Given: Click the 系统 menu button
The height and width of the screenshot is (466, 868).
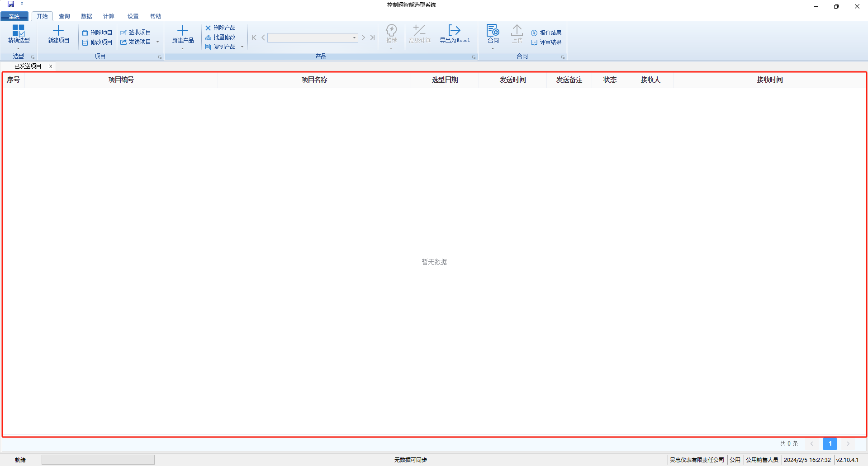Looking at the screenshot, I should [14, 16].
